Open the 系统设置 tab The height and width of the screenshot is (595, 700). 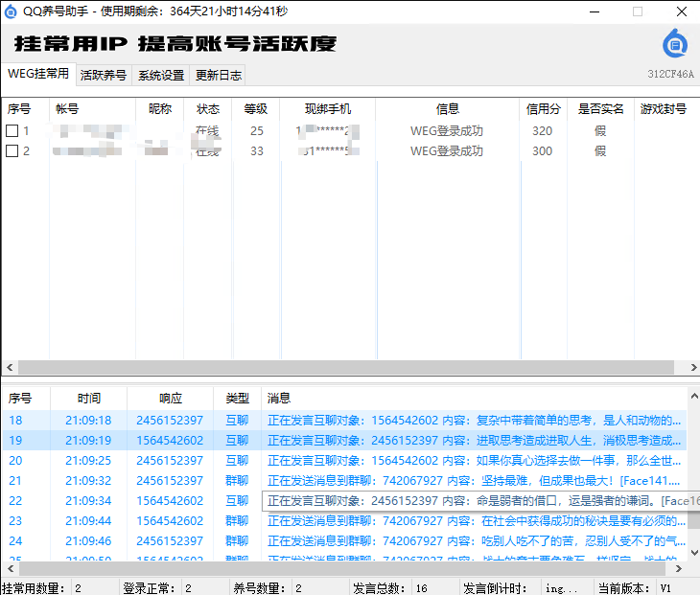click(x=161, y=75)
